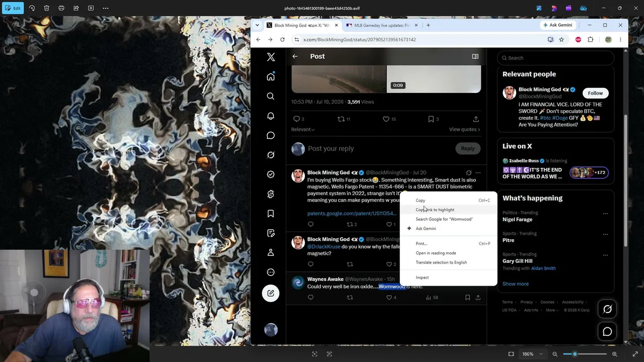
Task: Select Print... from context menu
Action: tap(448, 243)
